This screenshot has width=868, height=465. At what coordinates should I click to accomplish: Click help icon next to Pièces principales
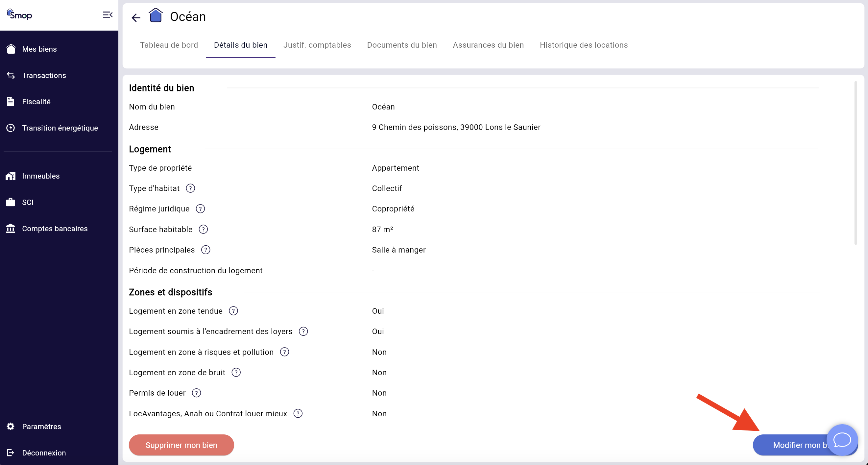point(205,250)
